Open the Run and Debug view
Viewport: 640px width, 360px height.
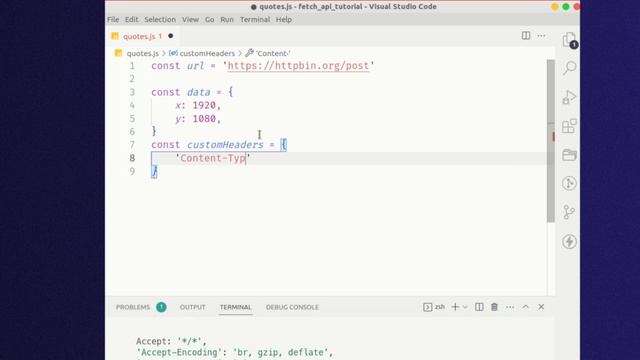tap(569, 97)
